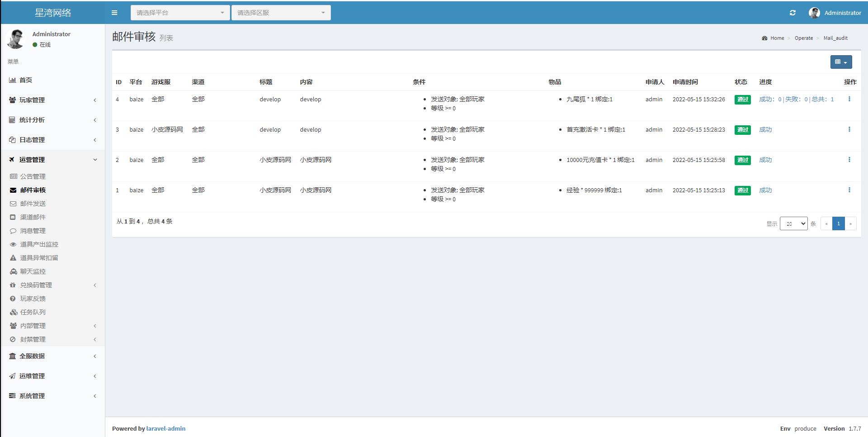This screenshot has height=437, width=868.
Task: Open the laravel-admin link in the footer
Action: [166, 428]
